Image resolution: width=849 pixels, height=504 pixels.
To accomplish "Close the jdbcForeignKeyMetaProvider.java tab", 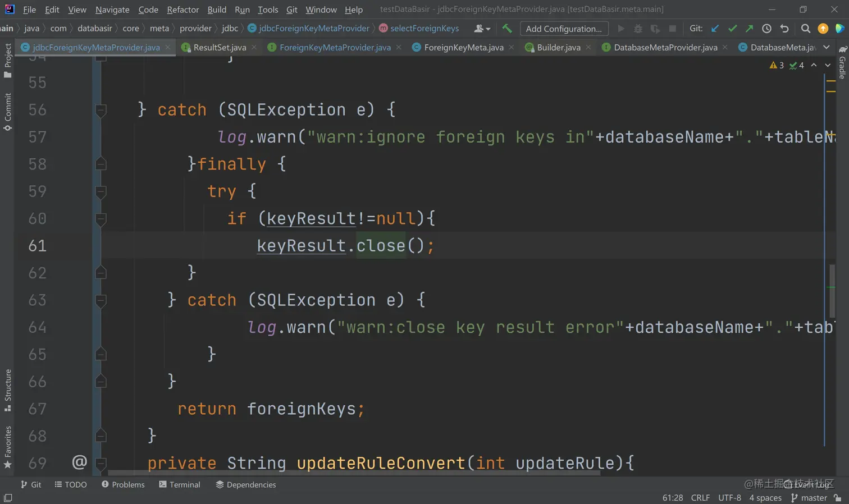I will click(167, 47).
